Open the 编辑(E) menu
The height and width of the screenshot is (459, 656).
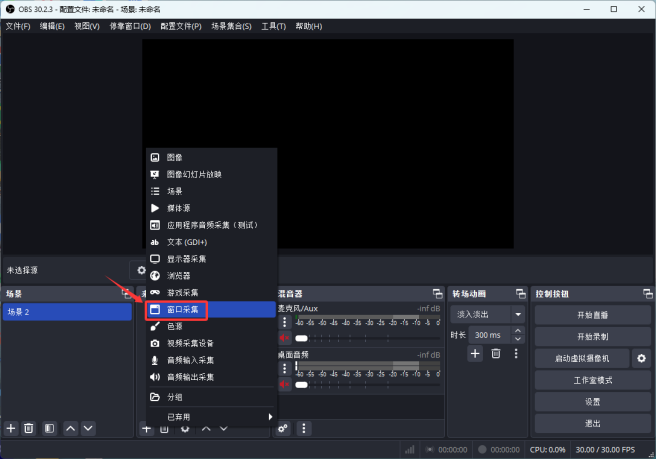coord(52,26)
